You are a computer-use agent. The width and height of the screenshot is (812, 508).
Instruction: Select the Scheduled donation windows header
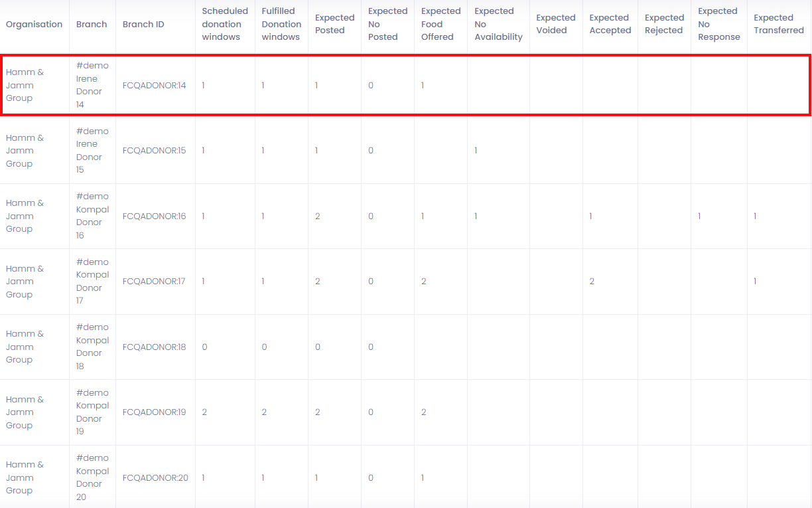pyautogui.click(x=225, y=24)
